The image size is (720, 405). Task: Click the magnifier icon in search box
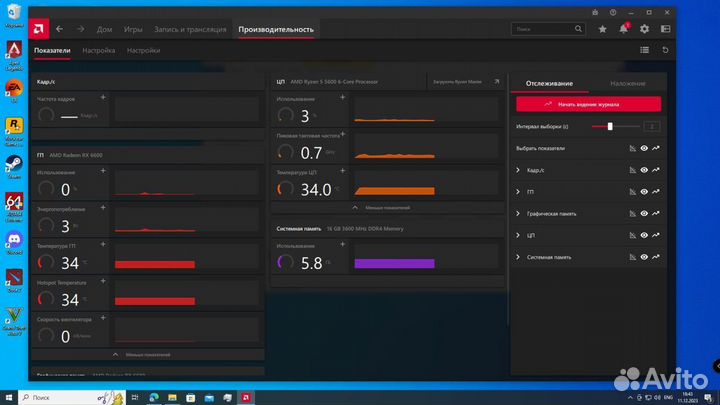pyautogui.click(x=578, y=29)
